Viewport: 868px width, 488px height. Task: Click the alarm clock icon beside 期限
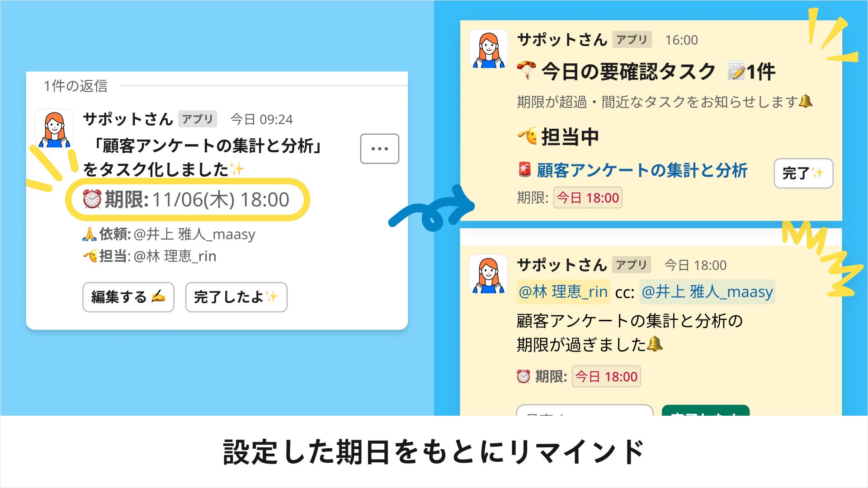tap(92, 199)
